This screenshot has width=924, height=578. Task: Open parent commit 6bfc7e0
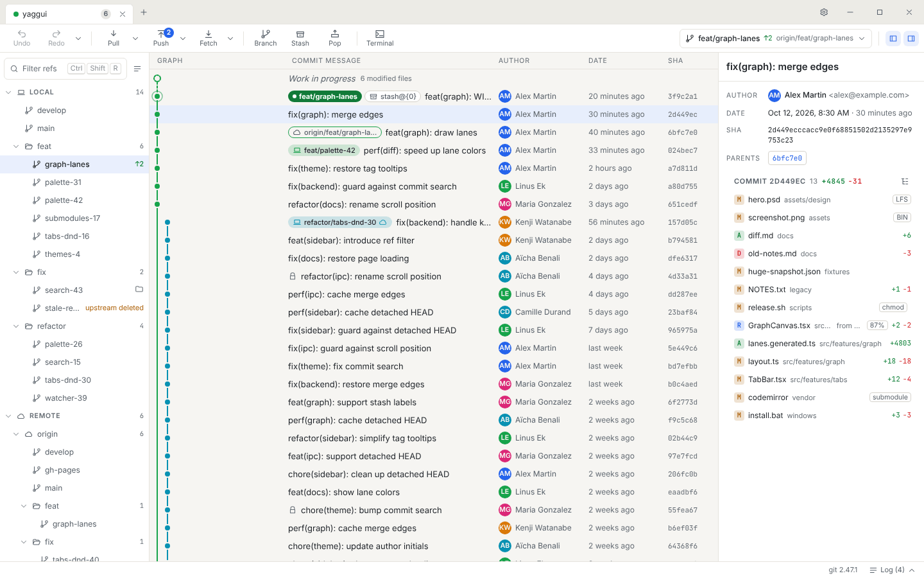787,158
